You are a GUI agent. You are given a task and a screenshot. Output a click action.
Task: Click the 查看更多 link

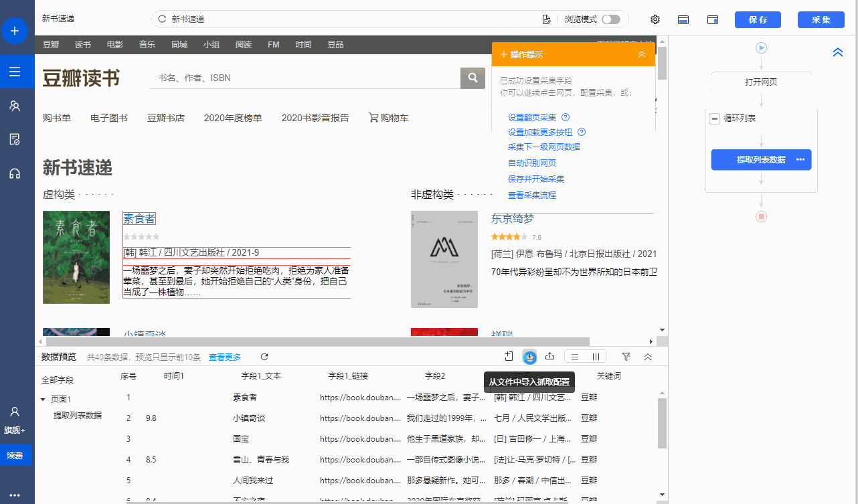[225, 357]
